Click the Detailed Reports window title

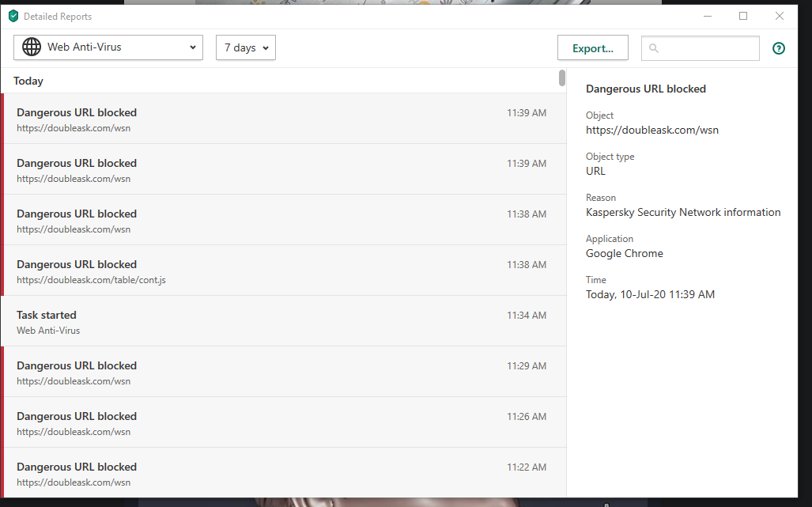click(x=58, y=17)
